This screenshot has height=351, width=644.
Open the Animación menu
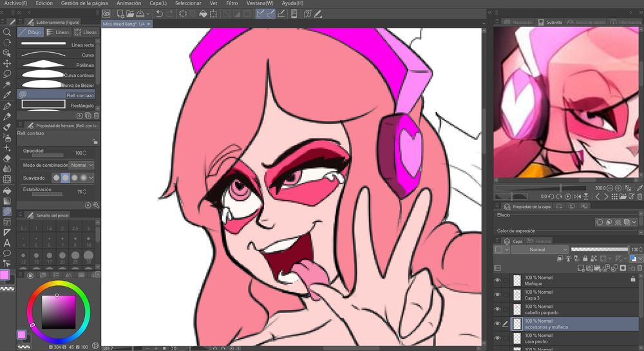(129, 3)
